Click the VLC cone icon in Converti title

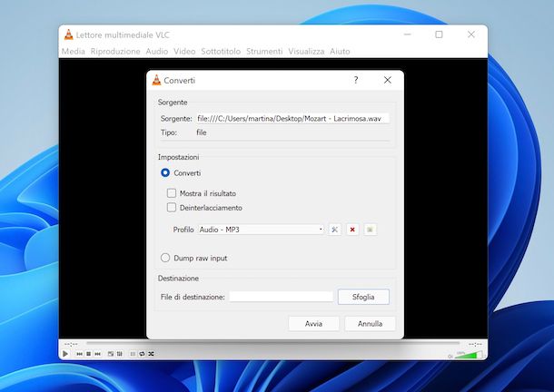point(156,80)
